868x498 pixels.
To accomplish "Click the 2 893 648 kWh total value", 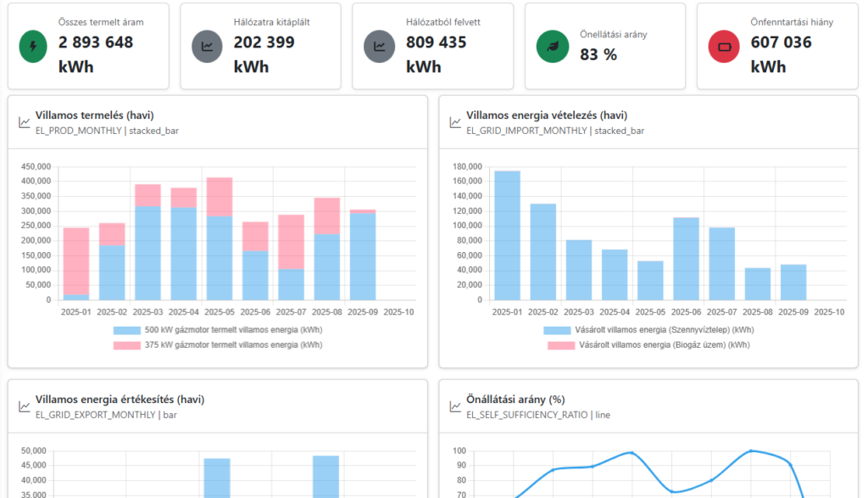I will (96, 42).
